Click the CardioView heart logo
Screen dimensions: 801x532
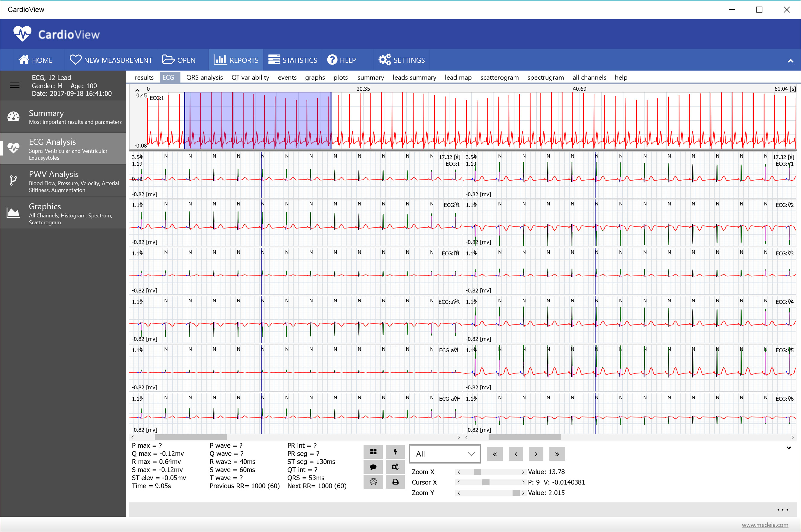coord(22,33)
